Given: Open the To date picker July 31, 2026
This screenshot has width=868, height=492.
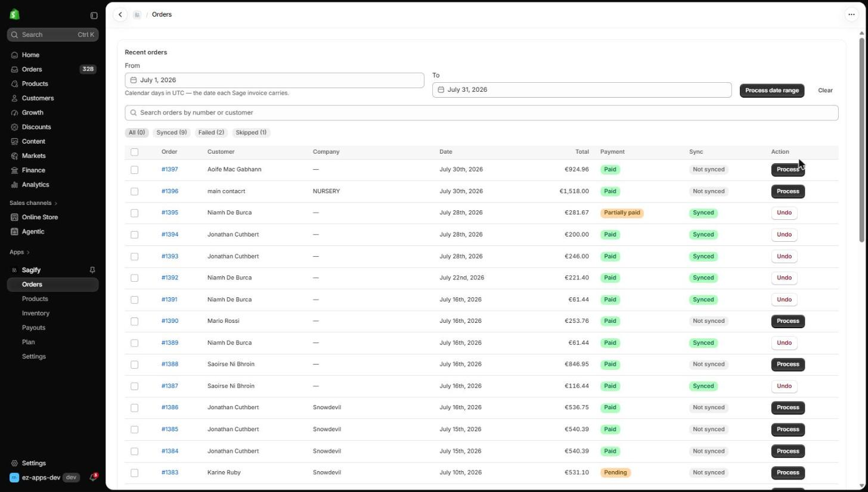Looking at the screenshot, I should click(x=582, y=90).
